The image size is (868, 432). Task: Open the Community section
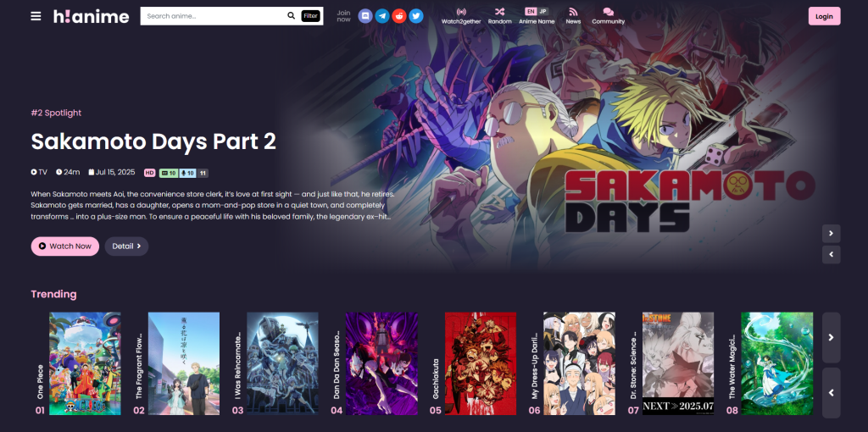tap(608, 15)
